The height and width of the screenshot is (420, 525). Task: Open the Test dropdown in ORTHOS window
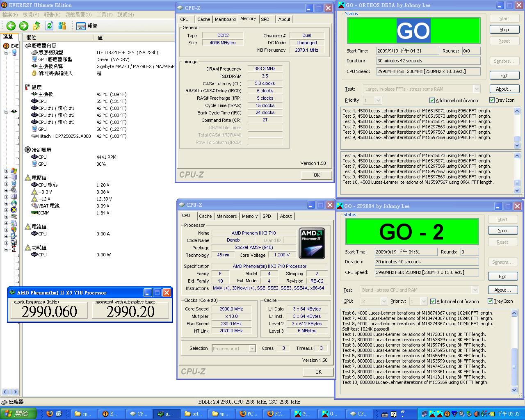click(477, 89)
